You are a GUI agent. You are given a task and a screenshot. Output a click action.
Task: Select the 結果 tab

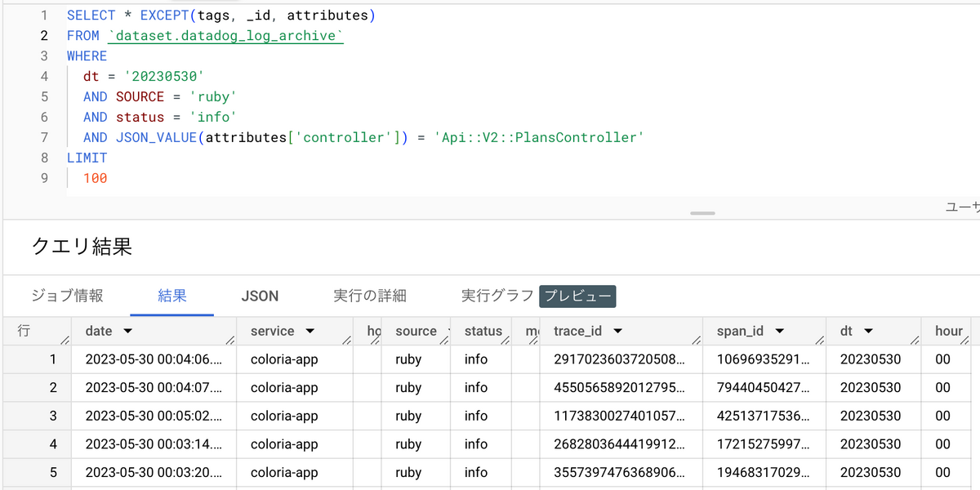pos(171,296)
